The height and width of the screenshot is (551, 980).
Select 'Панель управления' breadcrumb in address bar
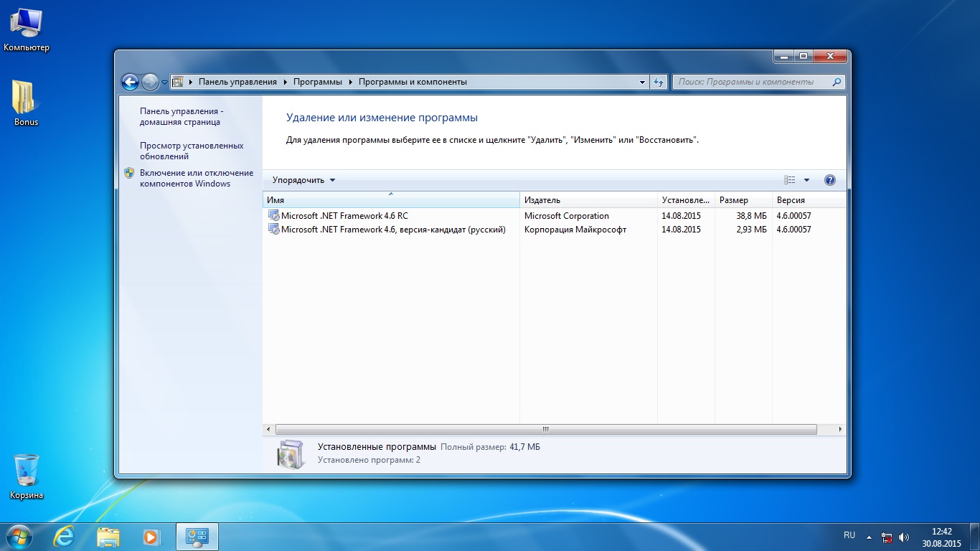(237, 82)
